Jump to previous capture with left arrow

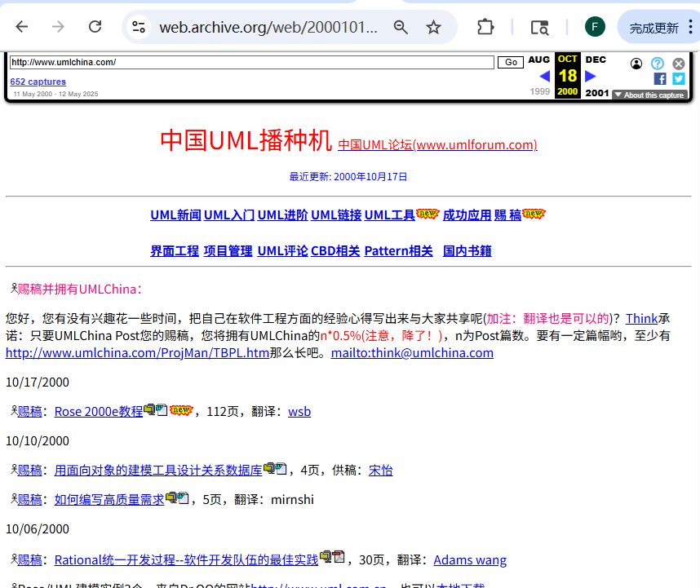click(x=545, y=77)
